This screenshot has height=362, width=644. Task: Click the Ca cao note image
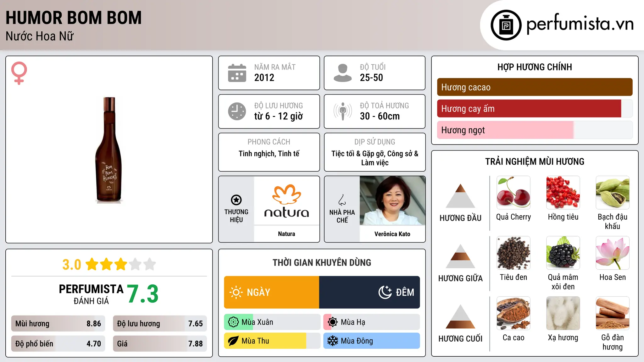(x=514, y=313)
